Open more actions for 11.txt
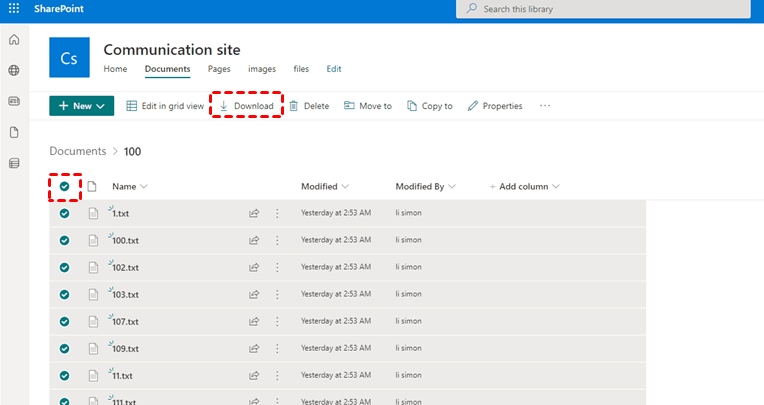Viewport: 764px width, 405px height. [277, 375]
